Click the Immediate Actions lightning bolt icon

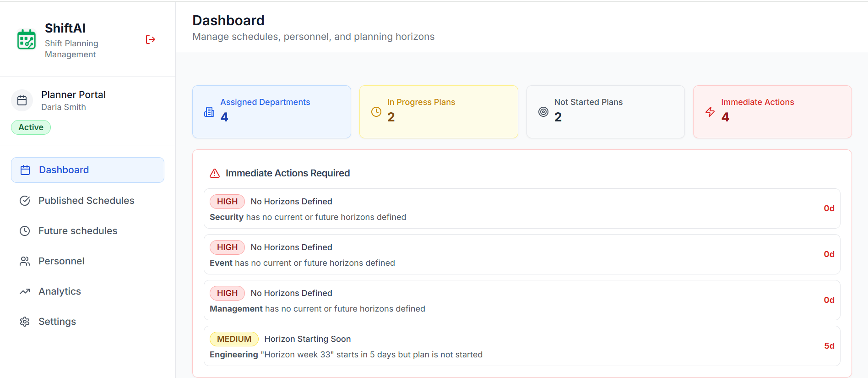coord(710,112)
